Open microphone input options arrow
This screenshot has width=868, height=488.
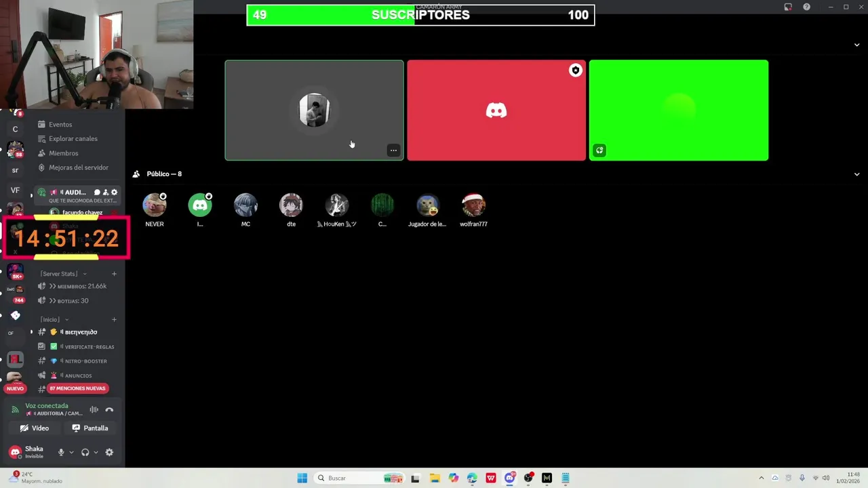71,452
